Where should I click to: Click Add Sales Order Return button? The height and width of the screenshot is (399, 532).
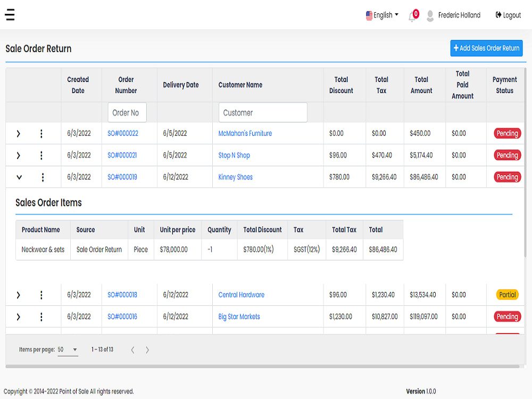[486, 48]
